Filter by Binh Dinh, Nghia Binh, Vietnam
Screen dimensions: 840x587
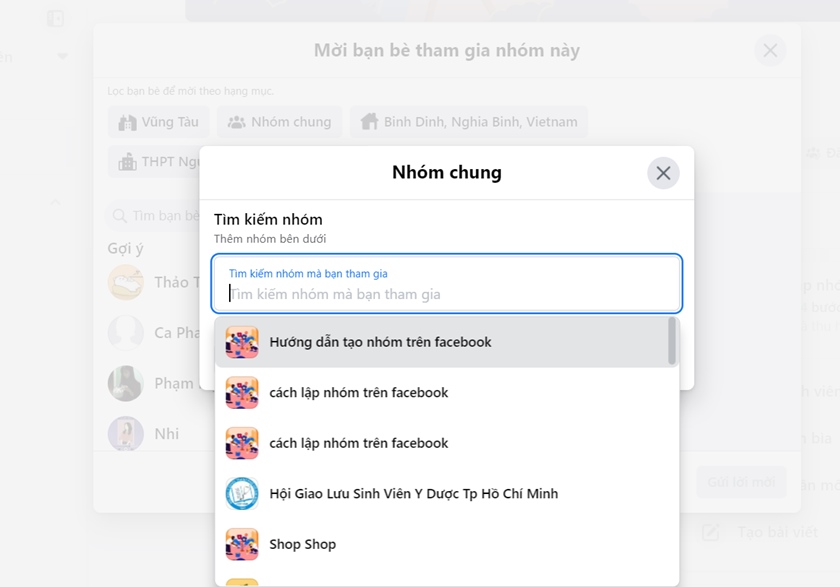(469, 122)
